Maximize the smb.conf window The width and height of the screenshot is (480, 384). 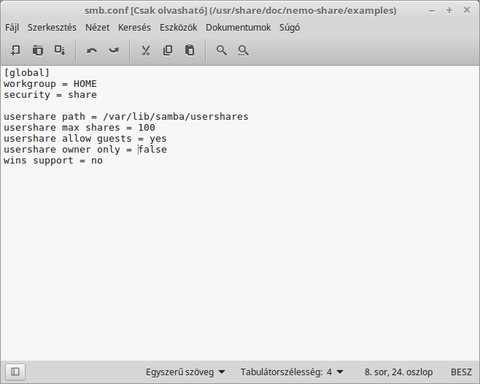(449, 11)
